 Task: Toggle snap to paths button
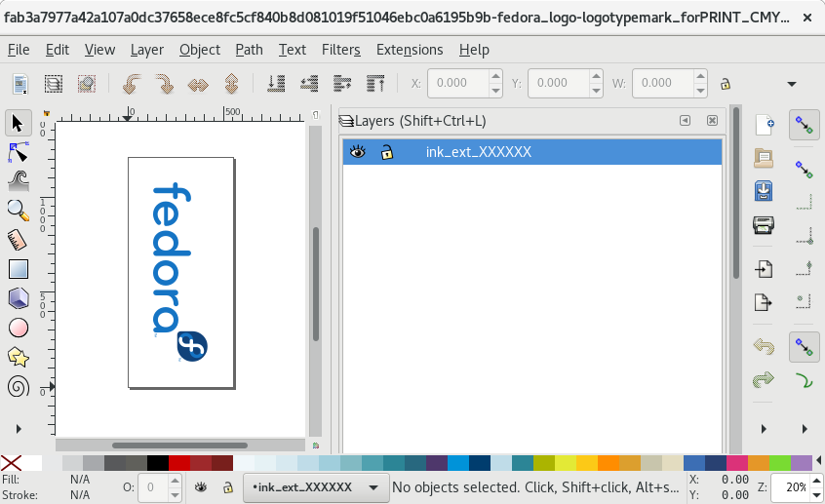pos(804,380)
